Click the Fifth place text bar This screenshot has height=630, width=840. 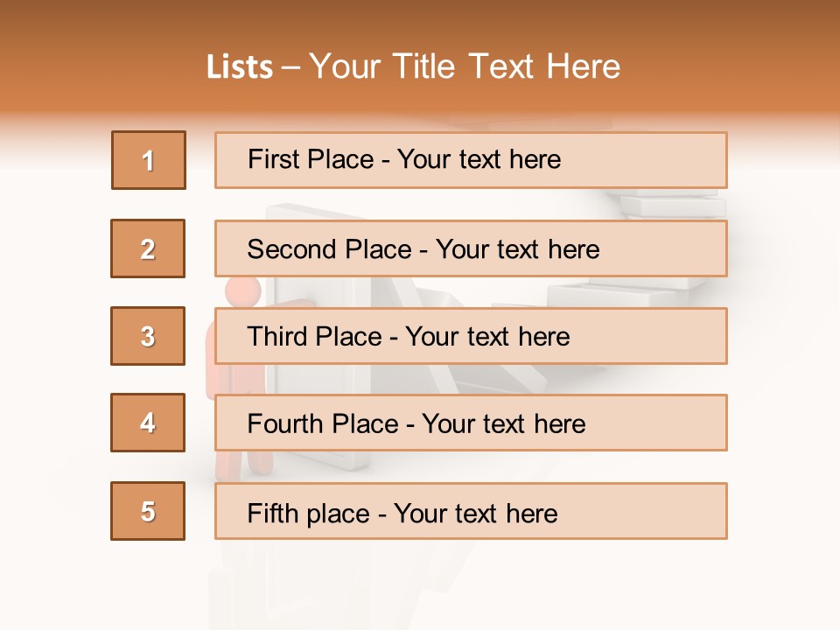coord(471,512)
